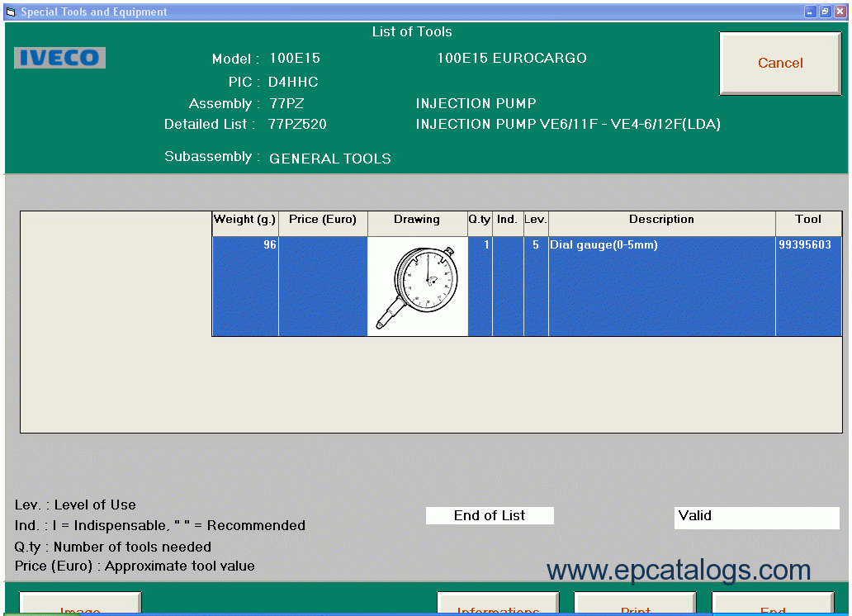Click the Special Tools window title icon
Viewport: 852px width, 616px height.
pos(11,12)
